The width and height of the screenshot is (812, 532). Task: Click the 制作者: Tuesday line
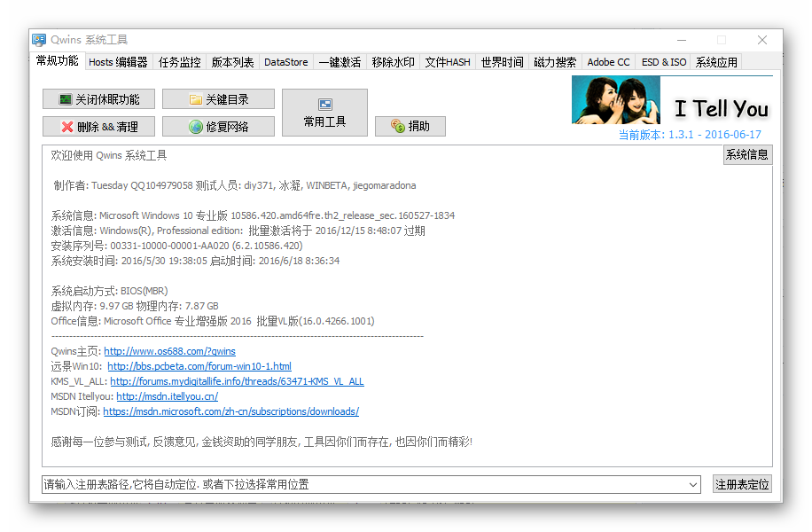(235, 185)
